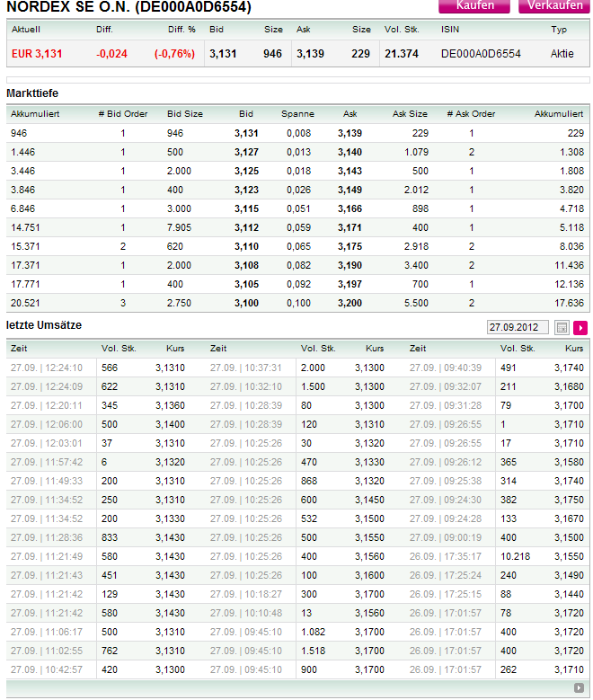This screenshot has height=700, width=593.
Task: Click the volume value 21.374
Action: (402, 54)
